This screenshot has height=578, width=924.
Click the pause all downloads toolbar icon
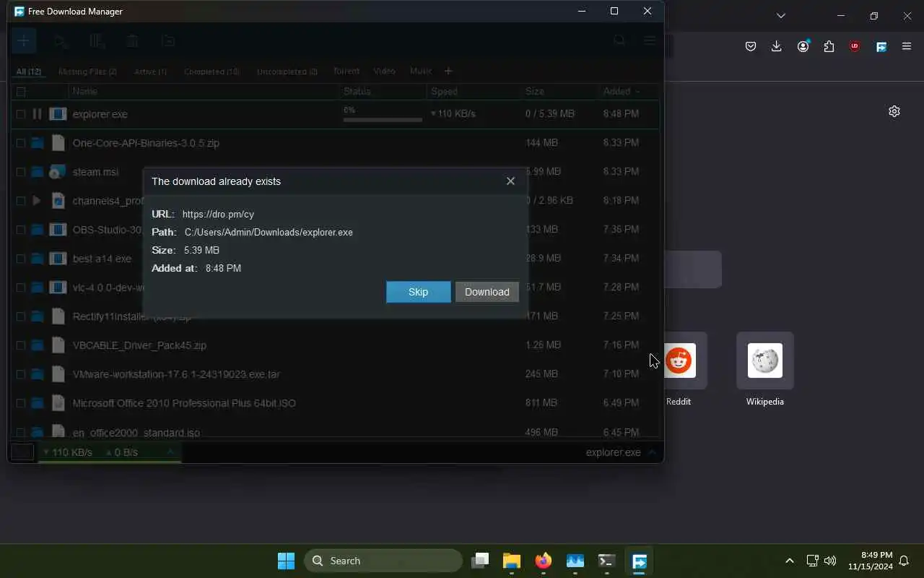(x=97, y=41)
